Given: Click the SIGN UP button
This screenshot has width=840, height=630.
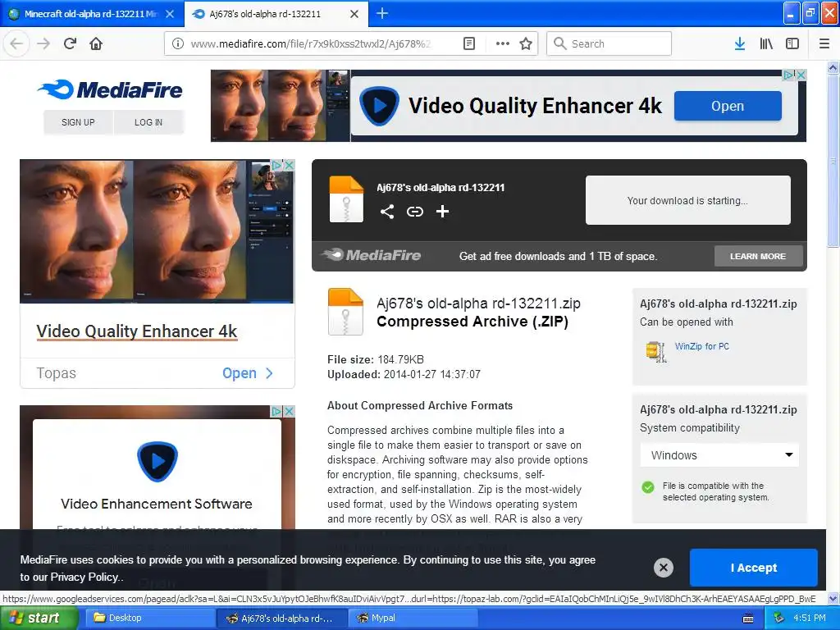Looking at the screenshot, I should tap(78, 122).
